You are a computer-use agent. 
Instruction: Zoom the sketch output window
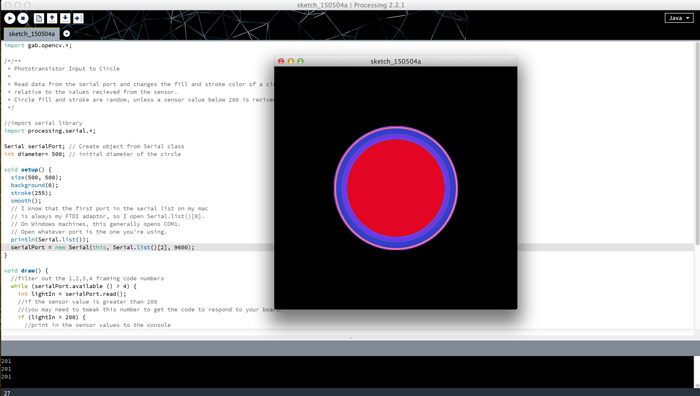tap(300, 61)
